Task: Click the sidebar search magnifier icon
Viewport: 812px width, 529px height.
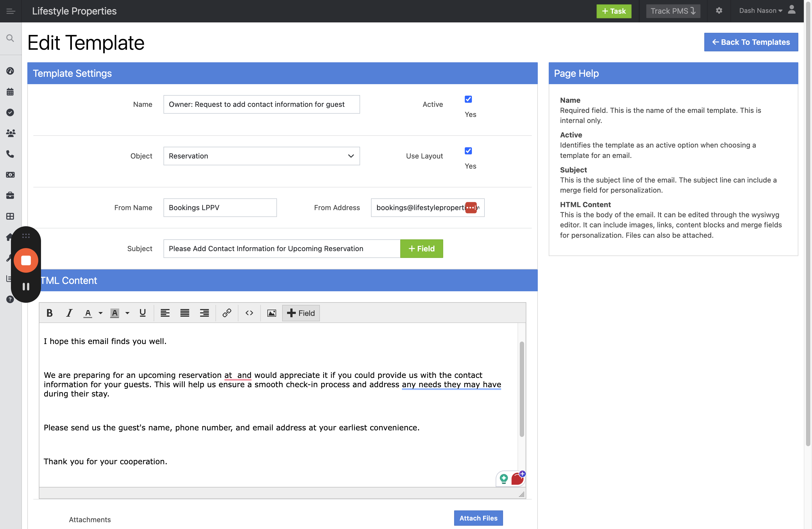Action: pyautogui.click(x=10, y=38)
